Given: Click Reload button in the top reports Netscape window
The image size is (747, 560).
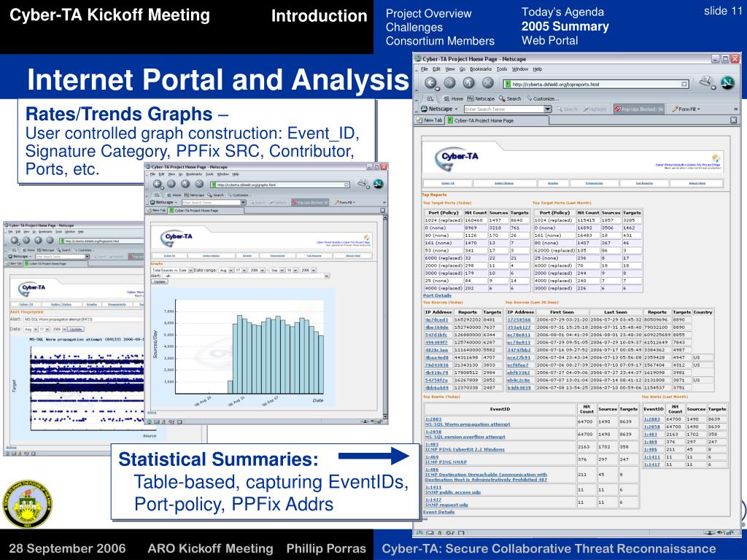Looking at the screenshot, I should tap(469, 83).
